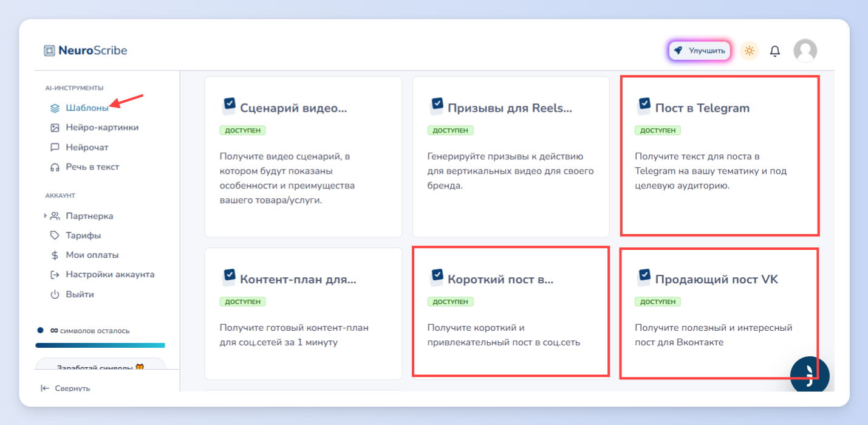Click ДОСТУПЕН badge on Контент-план card
Screen dimensions: 868x425
click(x=243, y=302)
